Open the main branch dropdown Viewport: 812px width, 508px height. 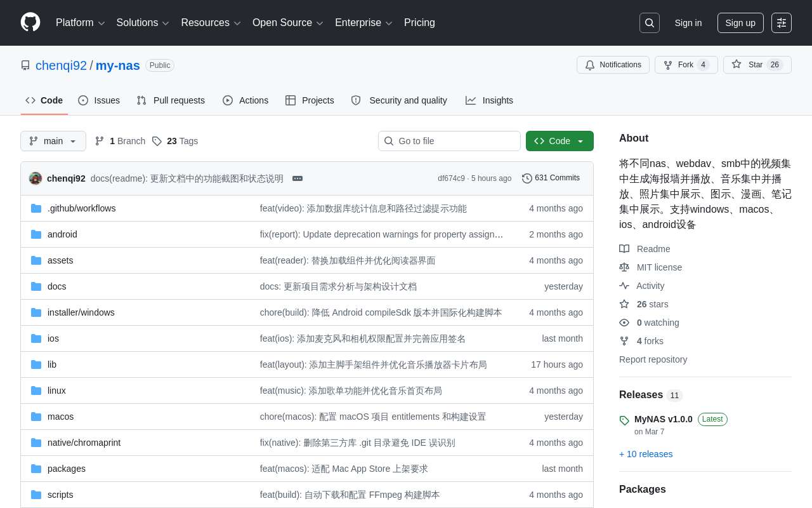coord(53,141)
